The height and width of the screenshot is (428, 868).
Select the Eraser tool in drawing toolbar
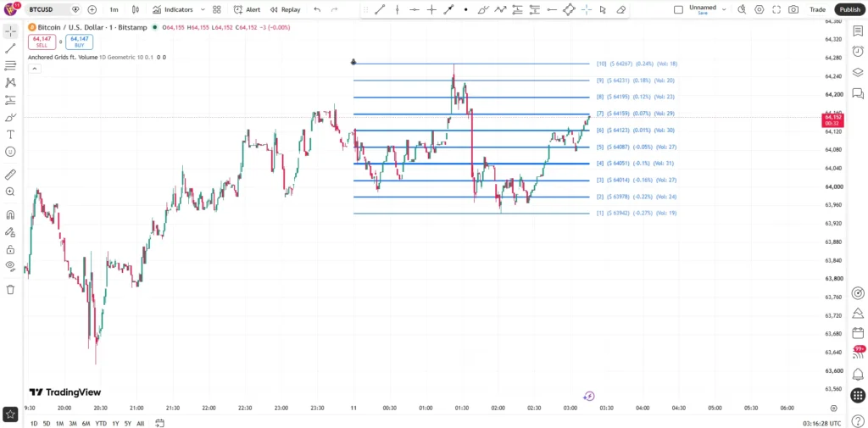621,9
